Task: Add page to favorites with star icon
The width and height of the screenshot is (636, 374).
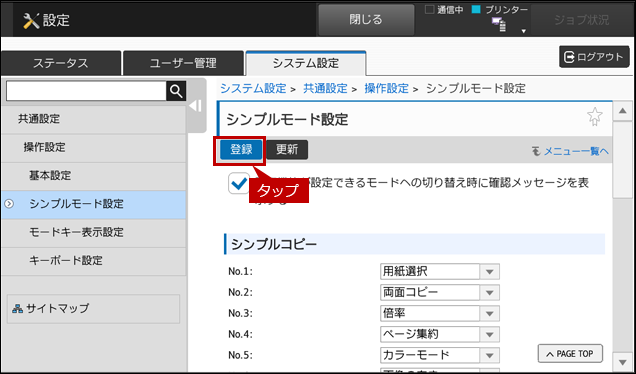Action: pos(595,117)
